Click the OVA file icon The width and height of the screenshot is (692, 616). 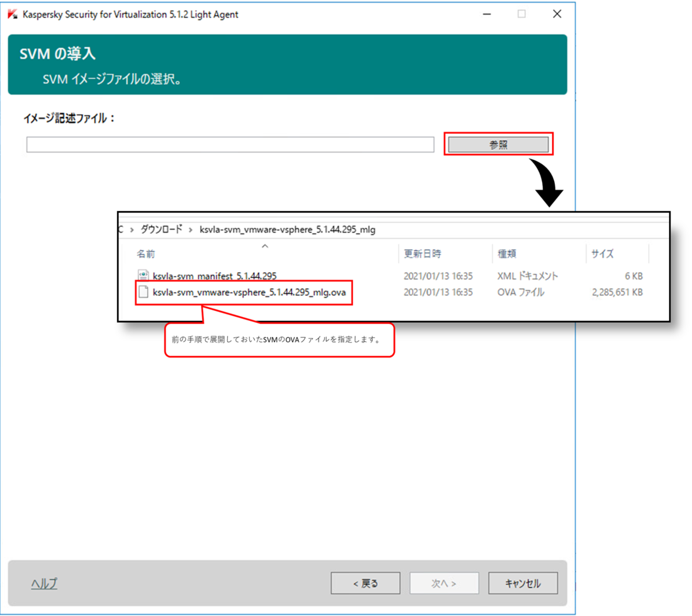pos(143,292)
